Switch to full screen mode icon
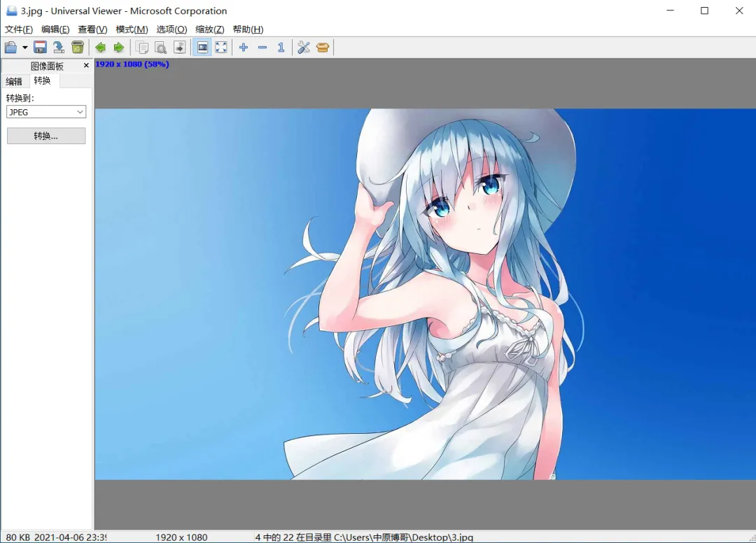Screen dimensions: 756x543 [x=220, y=47]
